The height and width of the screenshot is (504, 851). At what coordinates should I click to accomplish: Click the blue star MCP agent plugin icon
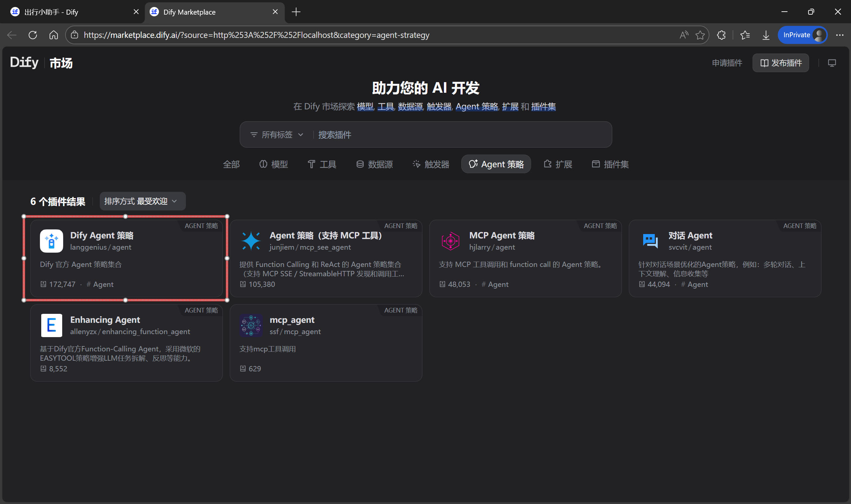click(x=251, y=241)
